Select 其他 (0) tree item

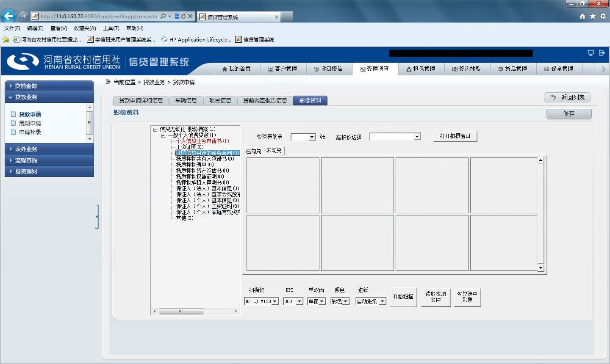point(185,218)
